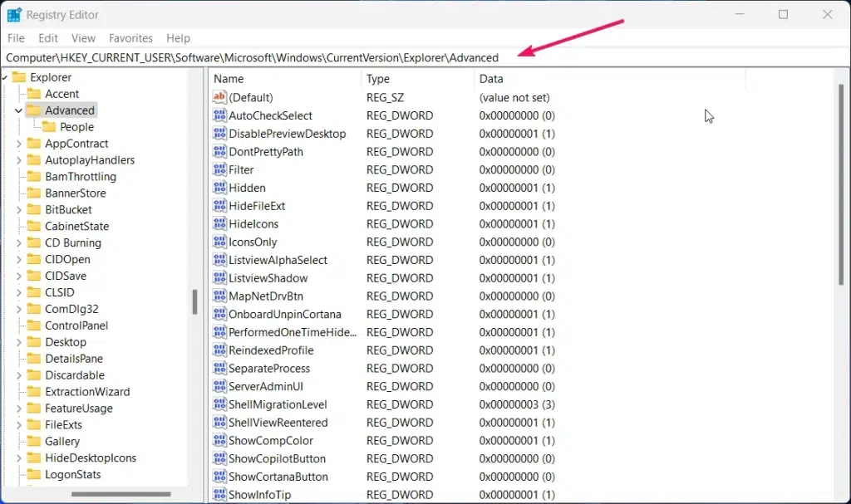851x504 pixels.
Task: Click the folder icon beside People
Action: coord(49,126)
